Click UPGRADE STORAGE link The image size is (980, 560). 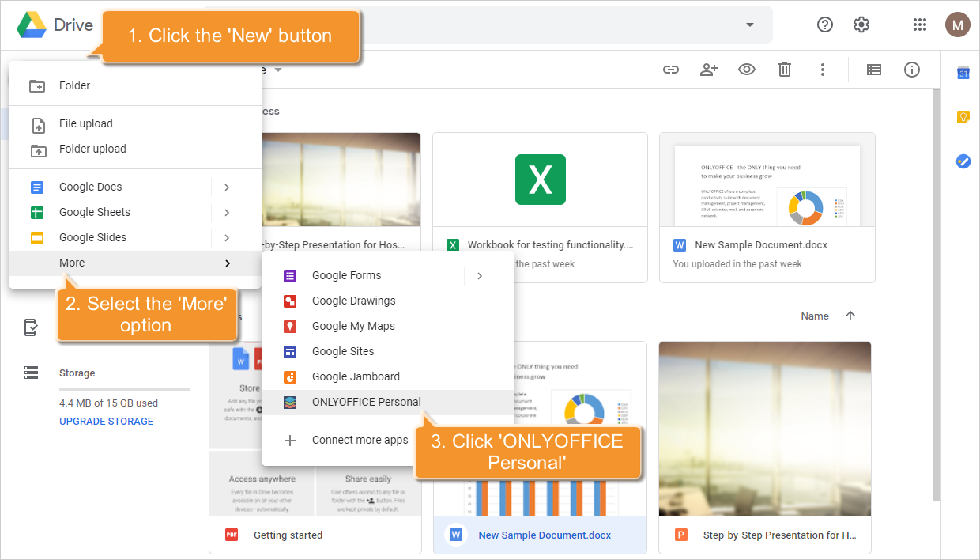pos(107,422)
